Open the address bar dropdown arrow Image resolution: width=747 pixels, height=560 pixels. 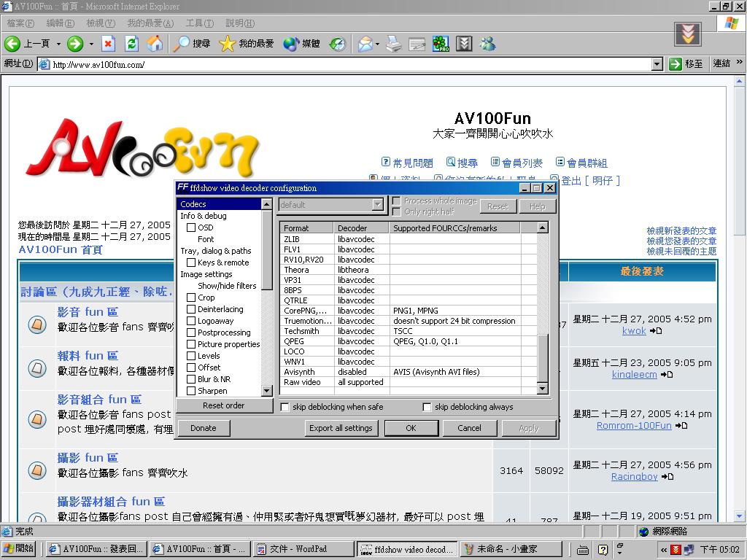(x=657, y=64)
